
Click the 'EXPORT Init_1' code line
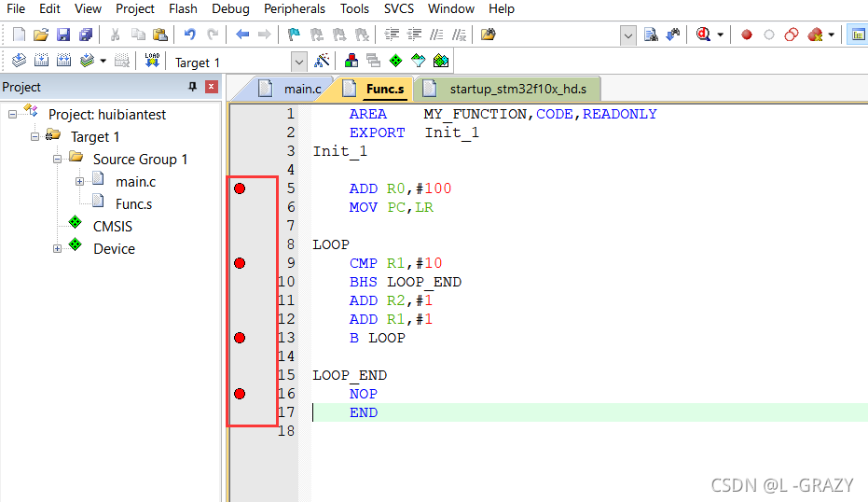pyautogui.click(x=414, y=133)
